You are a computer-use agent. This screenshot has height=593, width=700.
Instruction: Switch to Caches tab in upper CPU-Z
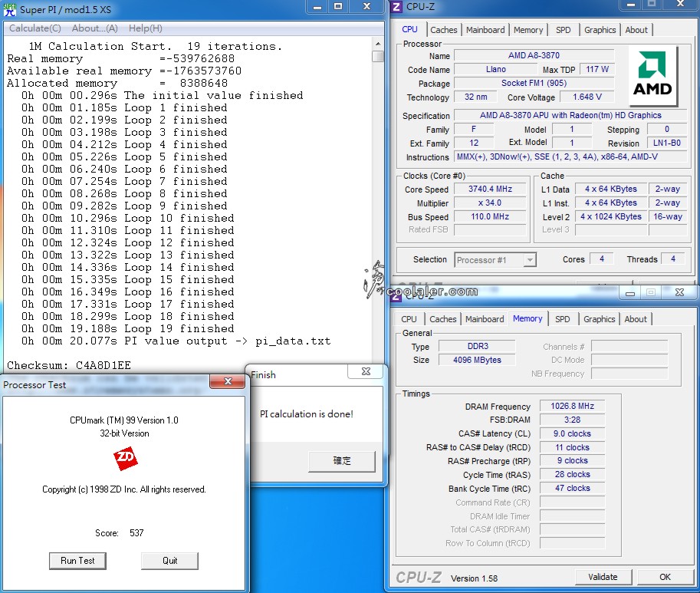(443, 30)
